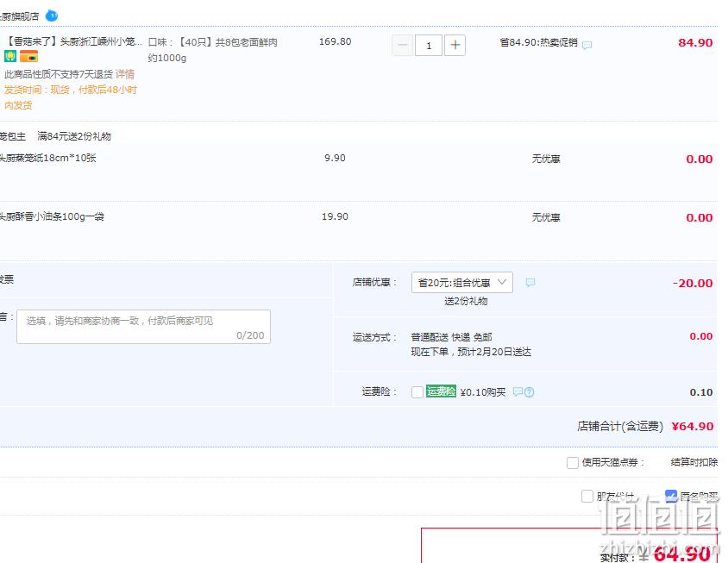Click gift item 头厨蒸笼纸18cm*10张

[x=47, y=158]
